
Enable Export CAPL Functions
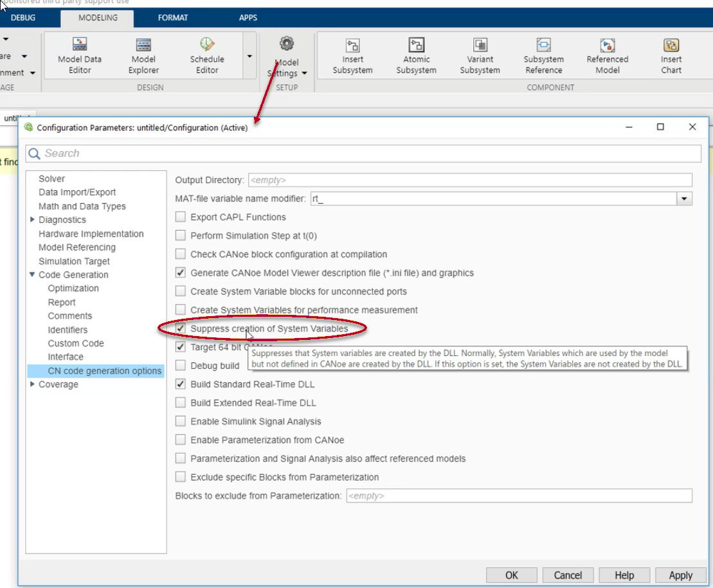click(x=181, y=217)
